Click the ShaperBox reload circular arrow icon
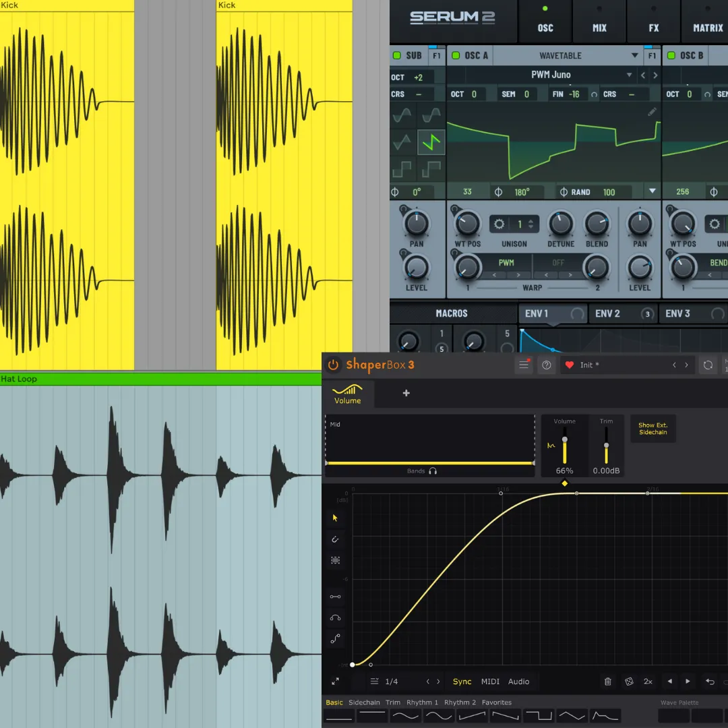 click(x=708, y=365)
